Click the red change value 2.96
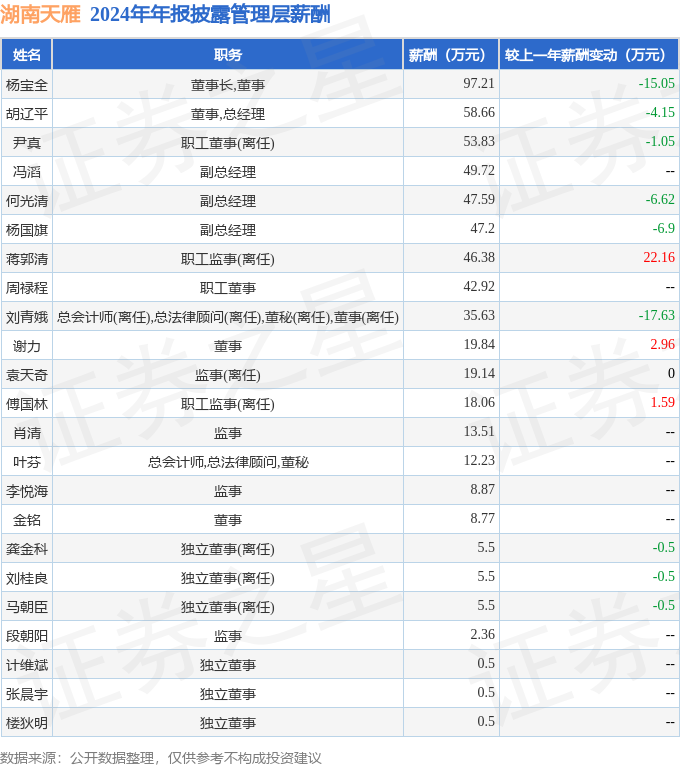Screen dimensions: 680x767 coord(662,344)
